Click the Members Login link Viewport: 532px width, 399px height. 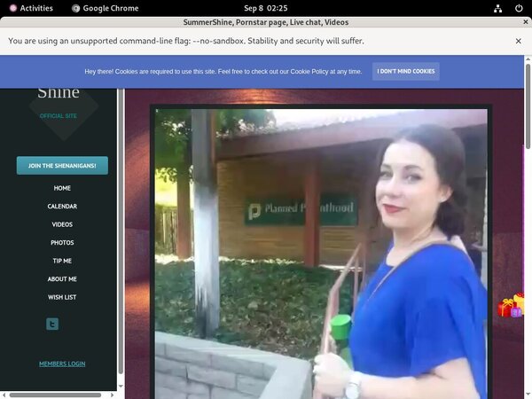point(62,364)
